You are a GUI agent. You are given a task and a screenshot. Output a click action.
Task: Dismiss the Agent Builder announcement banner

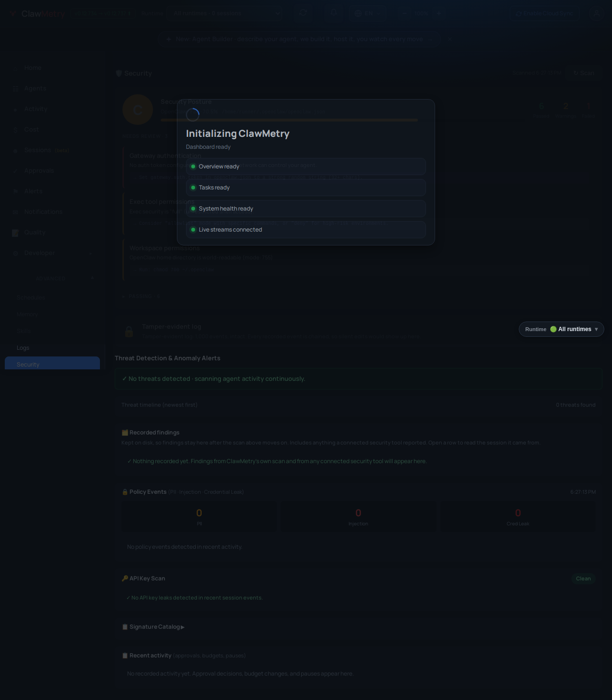449,39
